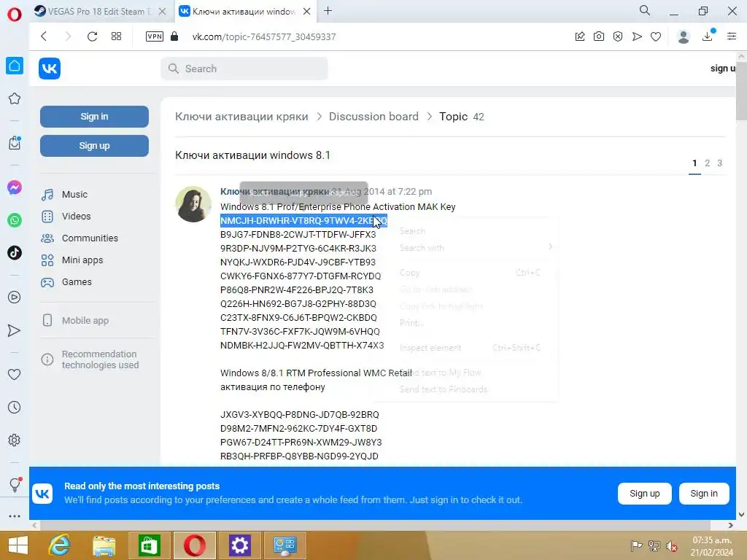Open the ad blocker shield icon
Image resolution: width=747 pixels, height=560 pixels.
(618, 36)
